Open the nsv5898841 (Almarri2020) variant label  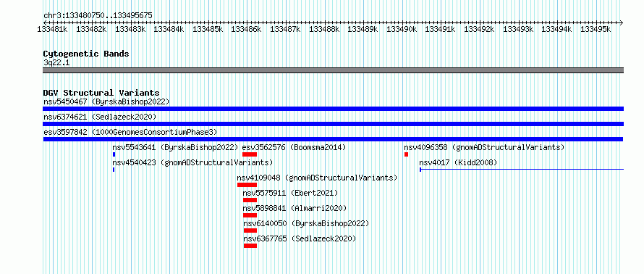295,208
